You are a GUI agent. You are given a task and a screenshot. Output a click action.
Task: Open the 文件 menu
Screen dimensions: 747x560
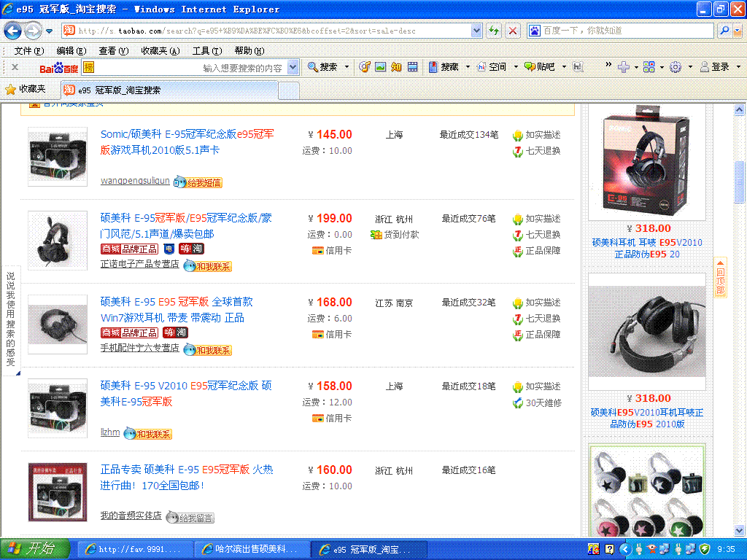click(29, 51)
